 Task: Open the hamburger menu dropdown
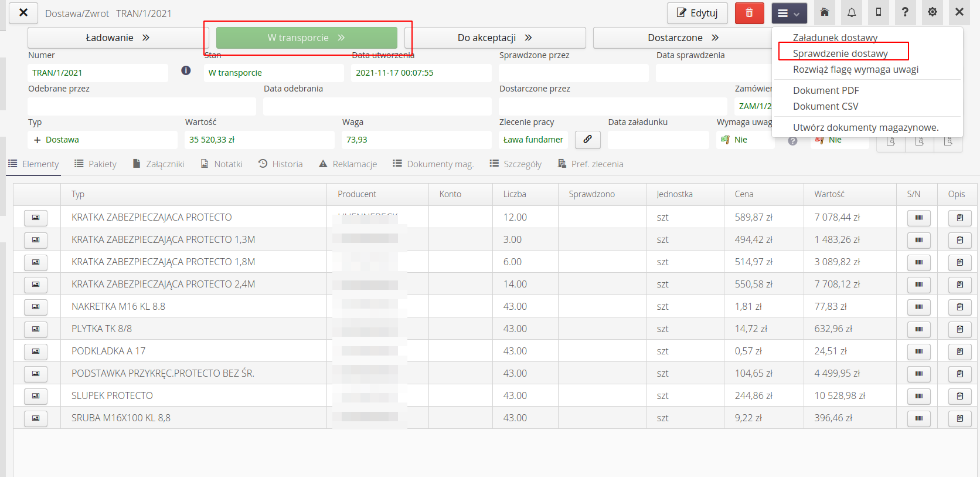(789, 13)
